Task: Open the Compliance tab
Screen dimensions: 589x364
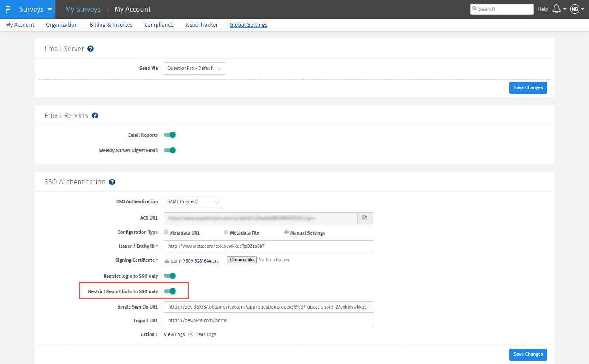Action: pos(159,25)
